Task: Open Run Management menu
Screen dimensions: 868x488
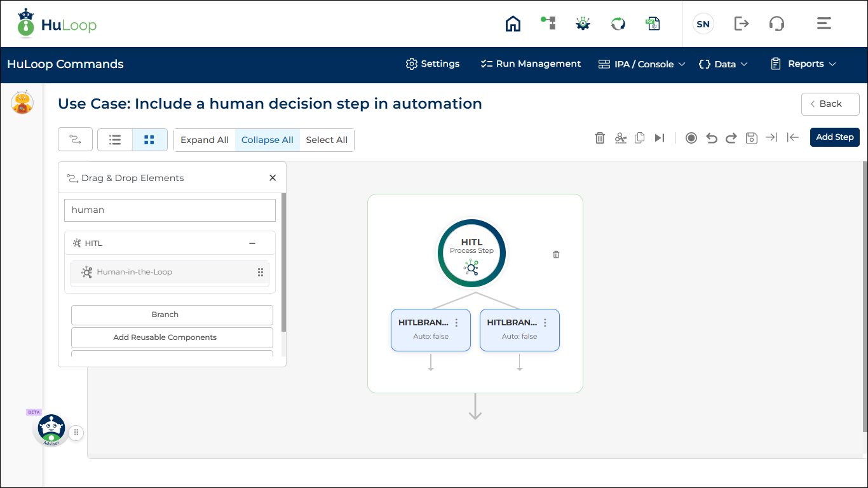Action: [x=531, y=64]
